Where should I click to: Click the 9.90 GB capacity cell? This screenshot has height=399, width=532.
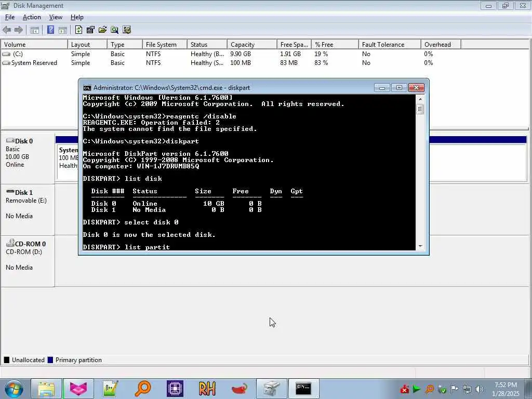[241, 54]
